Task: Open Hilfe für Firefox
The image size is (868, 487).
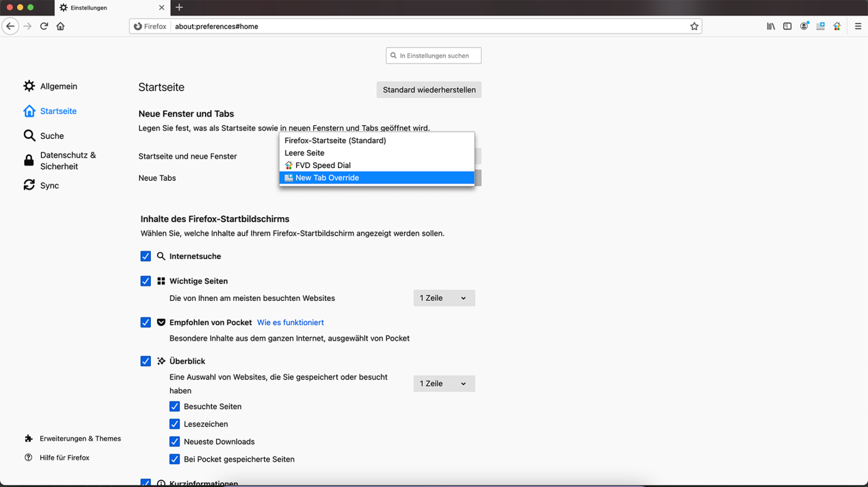Action: click(57, 458)
